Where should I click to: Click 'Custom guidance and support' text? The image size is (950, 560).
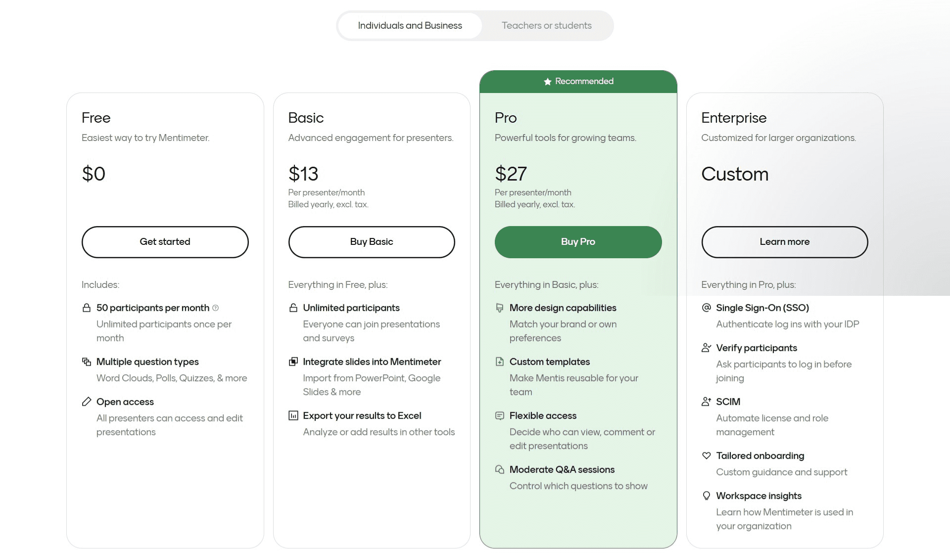782,472
